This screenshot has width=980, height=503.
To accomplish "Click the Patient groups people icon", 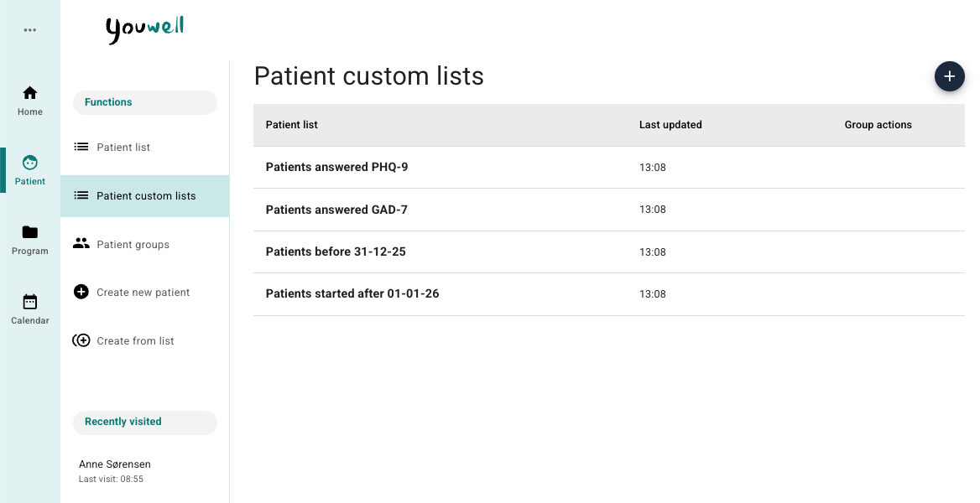I will pos(81,244).
